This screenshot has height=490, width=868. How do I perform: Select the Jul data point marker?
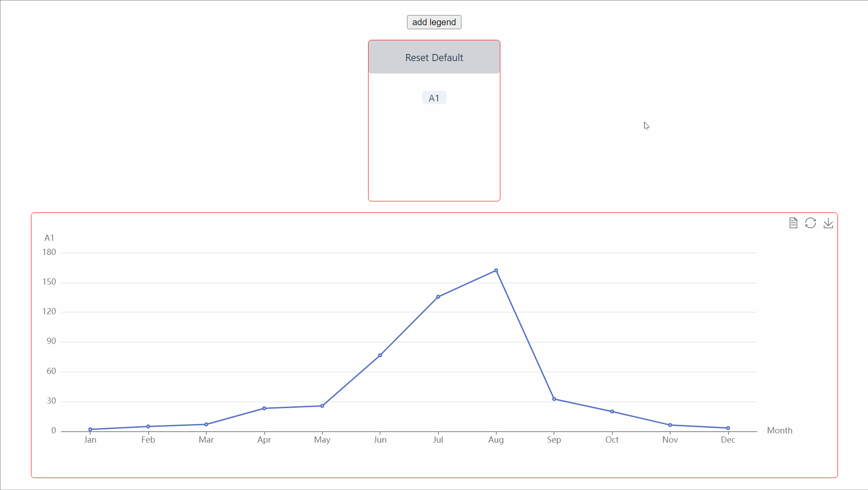click(x=438, y=297)
